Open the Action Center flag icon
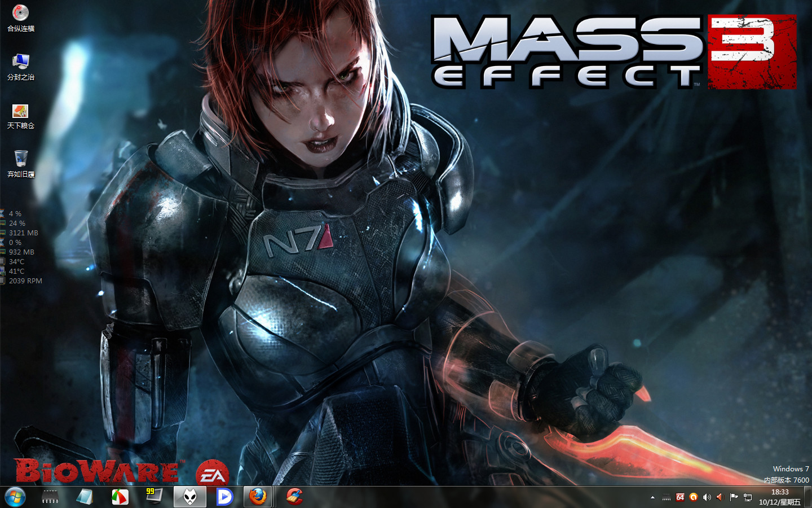 [x=734, y=497]
